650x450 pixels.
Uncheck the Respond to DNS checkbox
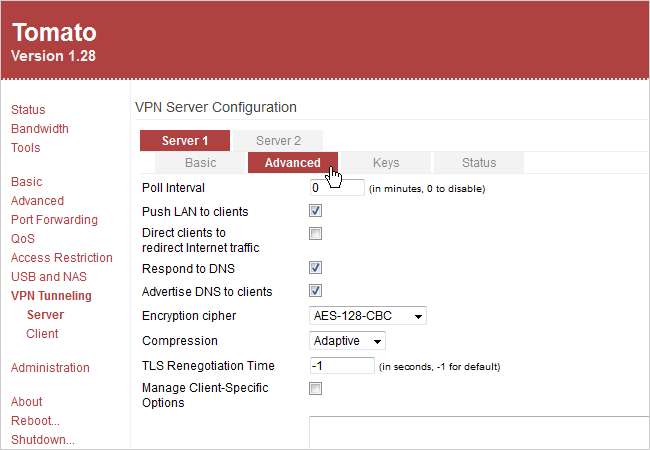coord(315,268)
